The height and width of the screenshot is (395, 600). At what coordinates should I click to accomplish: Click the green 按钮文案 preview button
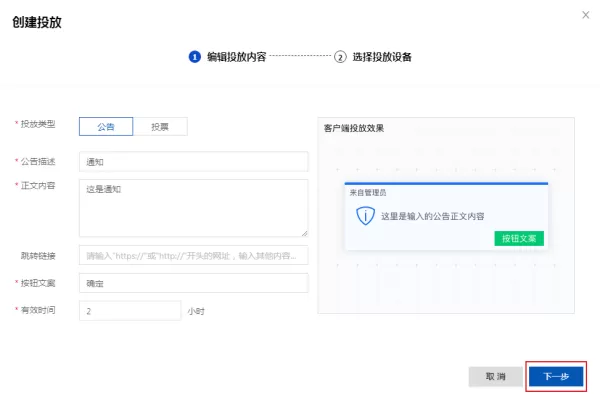[519, 238]
